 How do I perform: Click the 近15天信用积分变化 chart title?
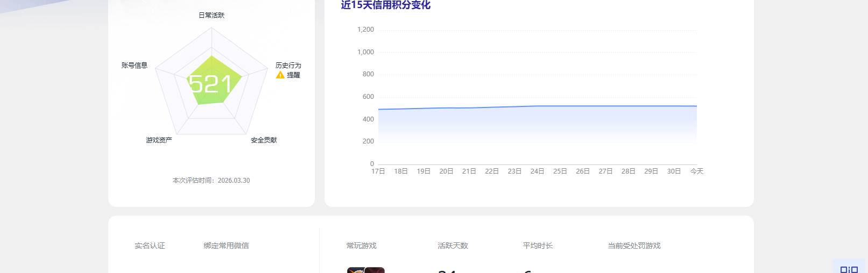click(385, 5)
